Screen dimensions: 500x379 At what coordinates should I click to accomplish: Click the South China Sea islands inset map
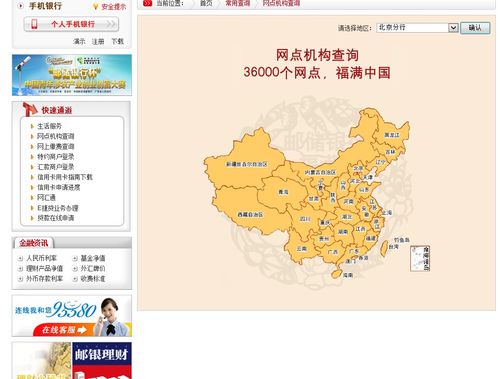point(420,258)
